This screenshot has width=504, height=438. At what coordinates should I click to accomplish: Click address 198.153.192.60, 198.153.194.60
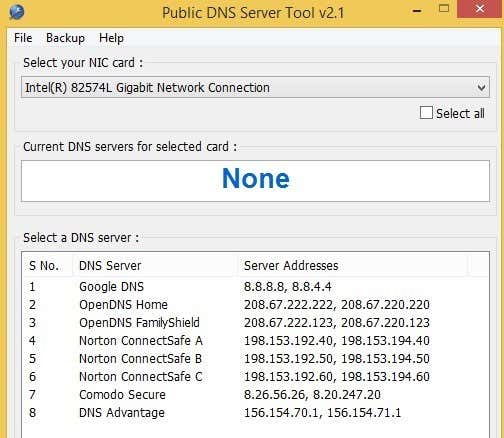(337, 377)
